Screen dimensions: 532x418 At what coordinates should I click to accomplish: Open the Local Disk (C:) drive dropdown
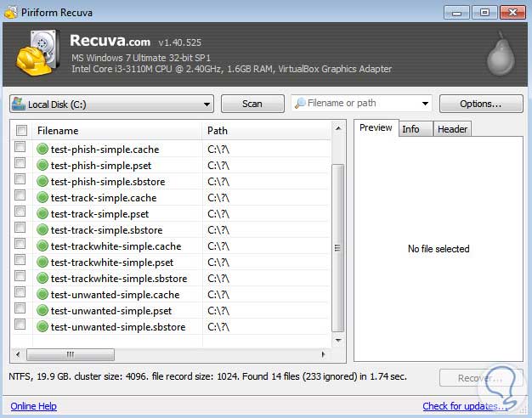click(x=112, y=104)
